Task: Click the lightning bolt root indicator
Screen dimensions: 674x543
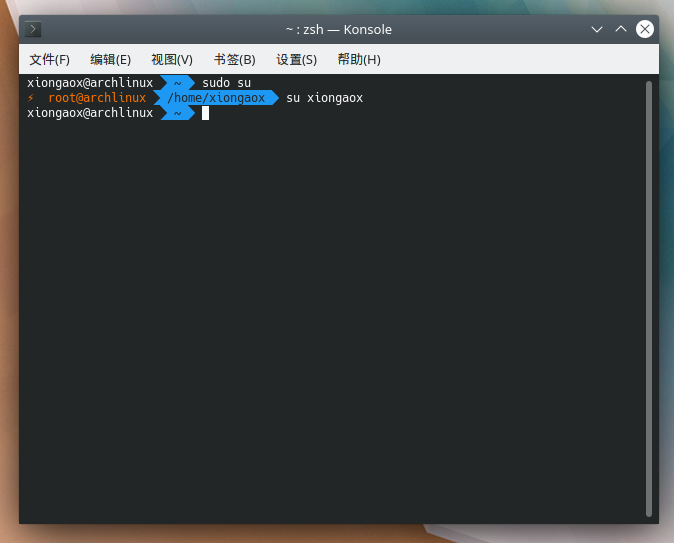Action: coord(31,98)
